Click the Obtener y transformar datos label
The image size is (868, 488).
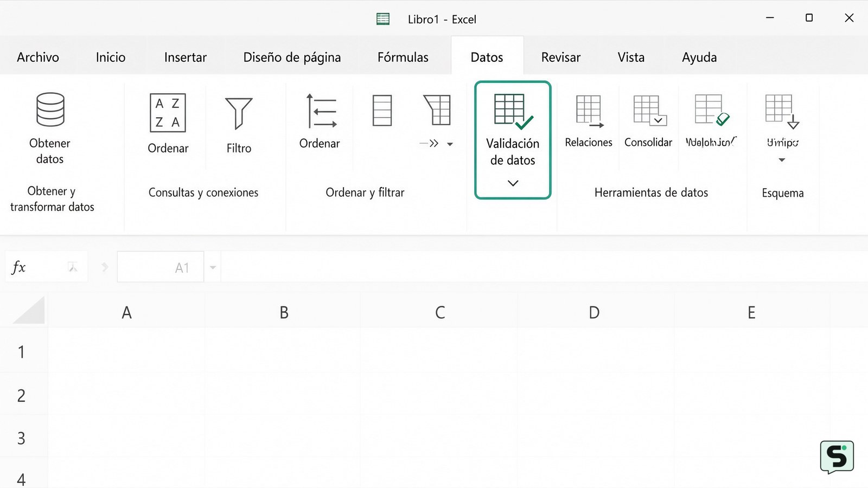tap(52, 199)
